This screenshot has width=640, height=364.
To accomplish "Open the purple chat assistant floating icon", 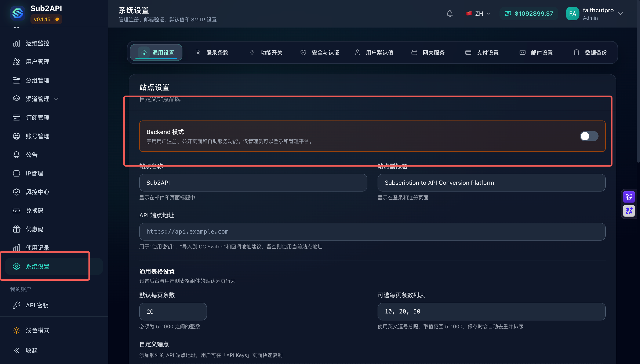I will [629, 197].
